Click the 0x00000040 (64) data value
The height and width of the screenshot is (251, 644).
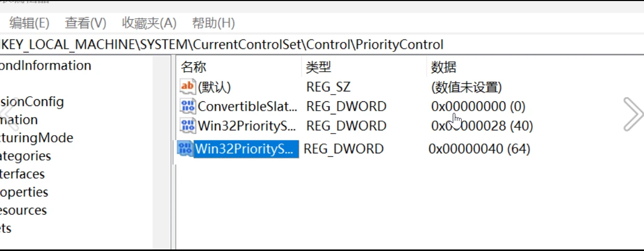(479, 149)
